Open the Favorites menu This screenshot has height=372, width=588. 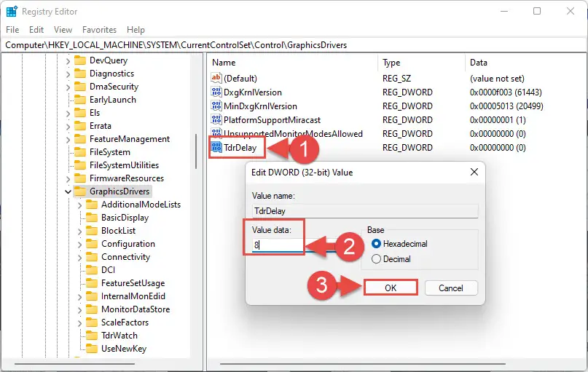pyautogui.click(x=99, y=30)
